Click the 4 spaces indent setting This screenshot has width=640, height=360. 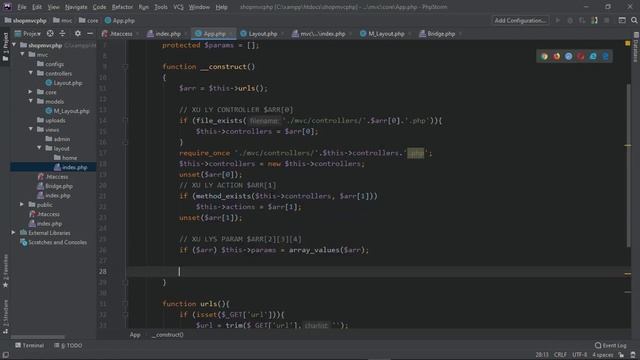[603, 355]
